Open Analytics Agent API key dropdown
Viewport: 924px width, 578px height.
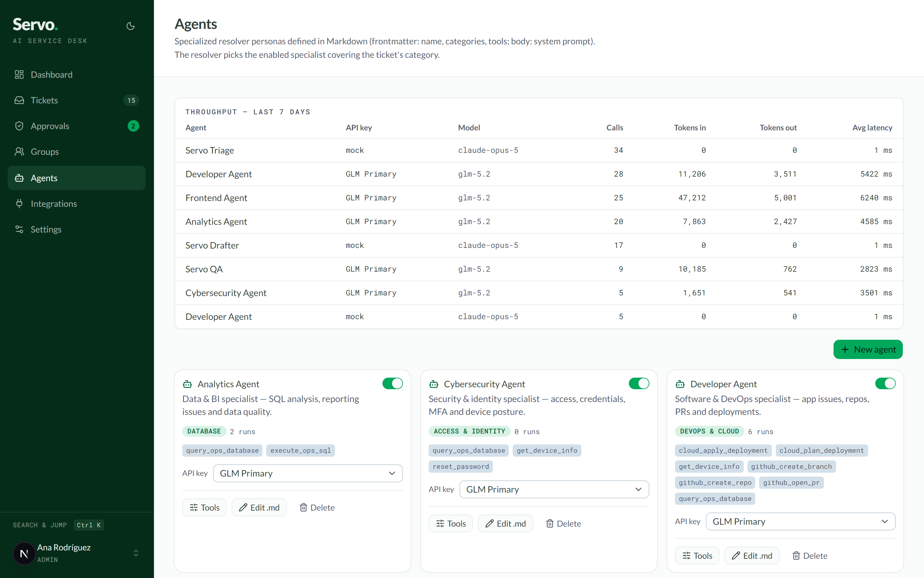click(x=308, y=473)
